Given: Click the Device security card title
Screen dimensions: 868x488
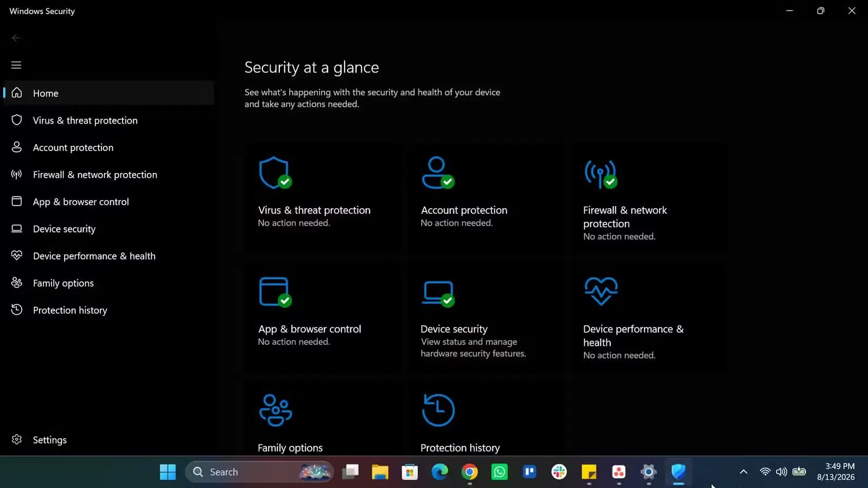Looking at the screenshot, I should pos(454,329).
